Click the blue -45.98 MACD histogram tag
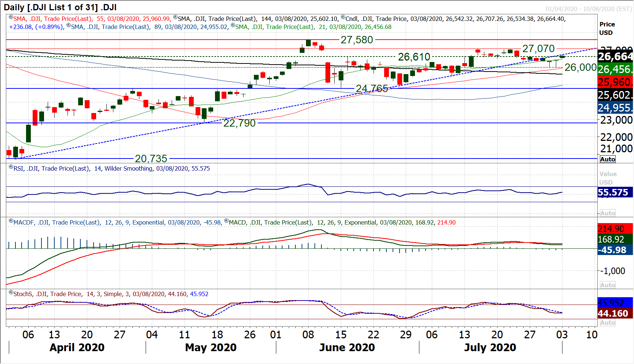The height and width of the screenshot is (364, 634). [615, 250]
